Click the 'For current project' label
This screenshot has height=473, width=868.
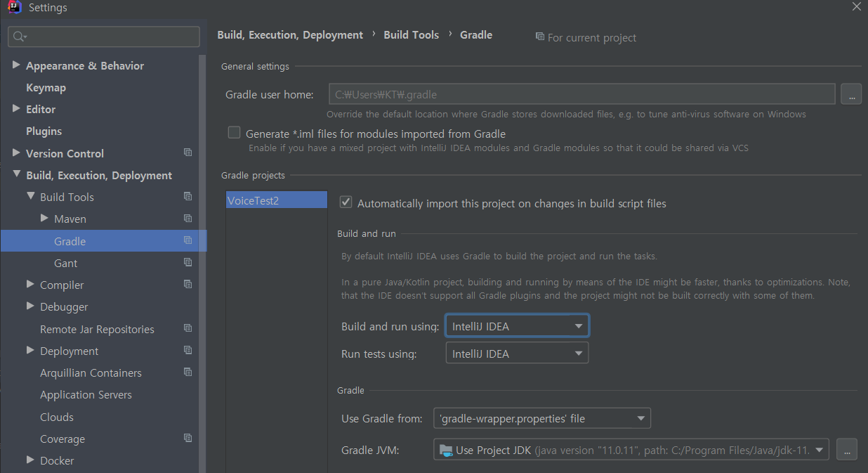point(592,37)
